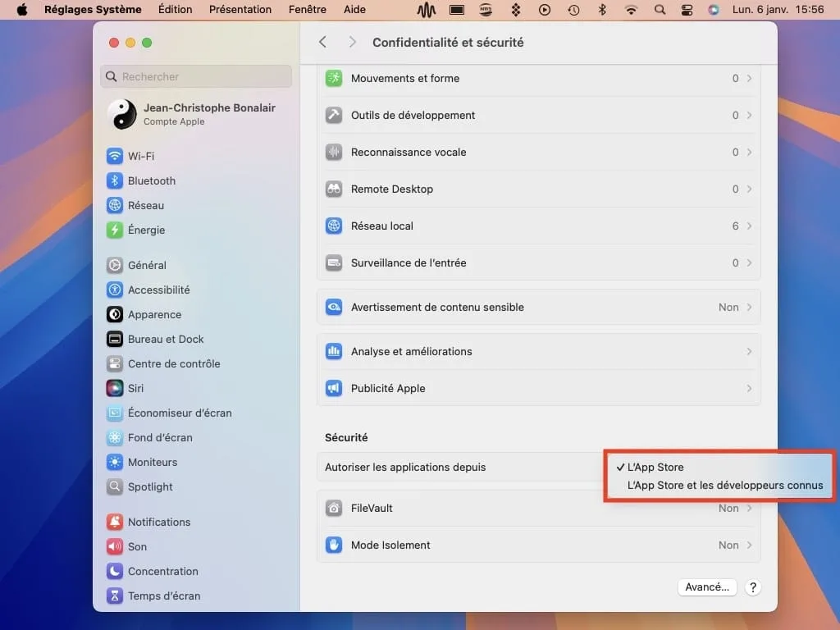This screenshot has width=840, height=630.
Task: Open Accessibilité settings
Action: 148,290
